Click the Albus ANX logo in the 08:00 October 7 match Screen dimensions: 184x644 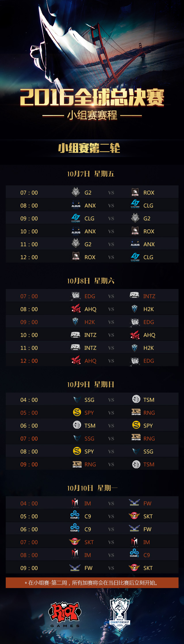[76, 205]
